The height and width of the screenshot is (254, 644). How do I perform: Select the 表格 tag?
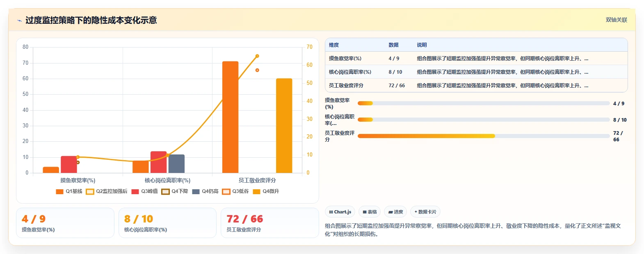coord(370,212)
